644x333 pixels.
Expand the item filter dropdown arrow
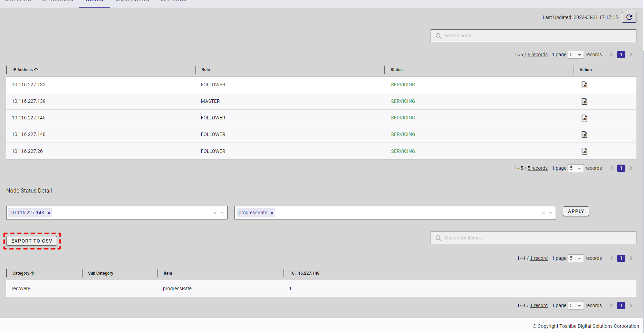point(551,213)
